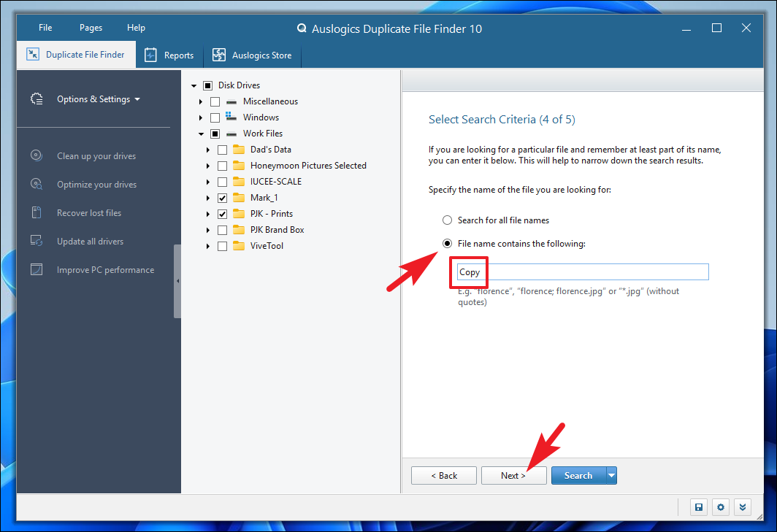Image resolution: width=777 pixels, height=532 pixels.
Task: Open the Search button dropdown arrow
Action: click(611, 476)
